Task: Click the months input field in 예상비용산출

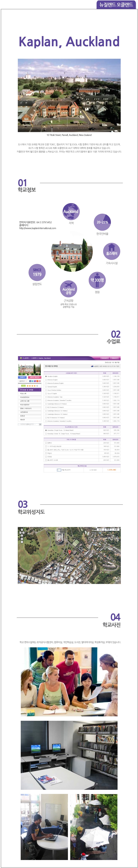Action: coord(59,470)
